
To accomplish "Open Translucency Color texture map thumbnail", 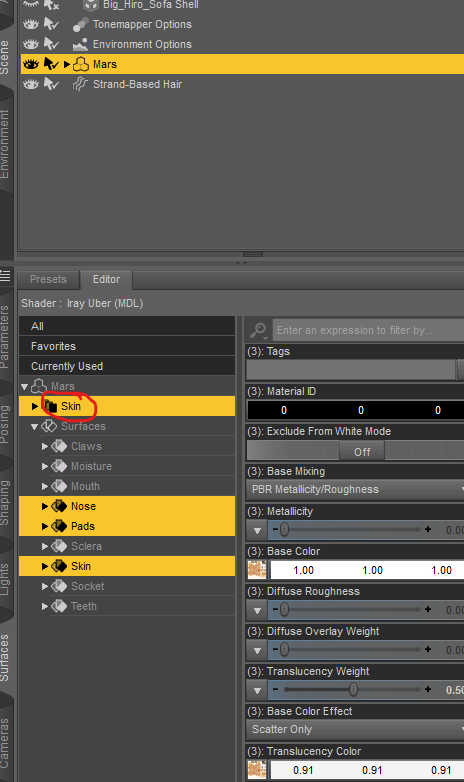I will (257, 770).
